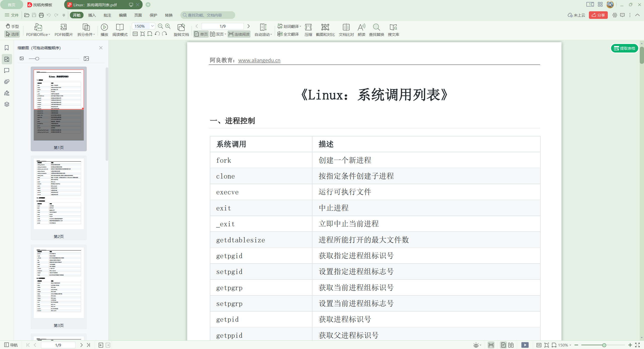Open 划词翻译 word translation dropdown
Image resolution: width=644 pixels, height=349 pixels.
pos(289,26)
